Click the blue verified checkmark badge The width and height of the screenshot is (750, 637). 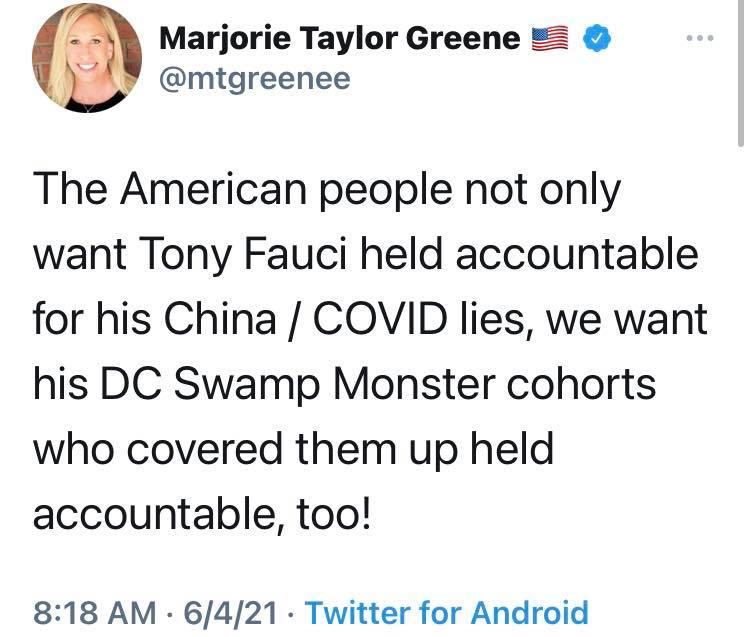[x=598, y=39]
